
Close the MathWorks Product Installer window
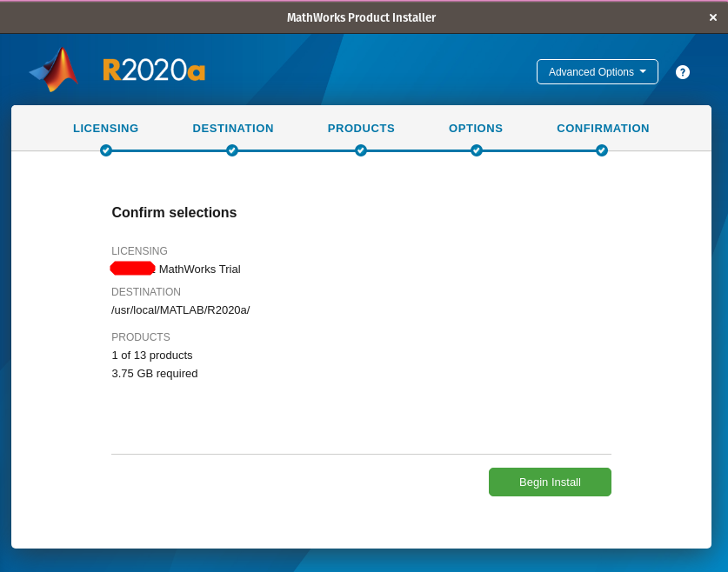(x=712, y=17)
